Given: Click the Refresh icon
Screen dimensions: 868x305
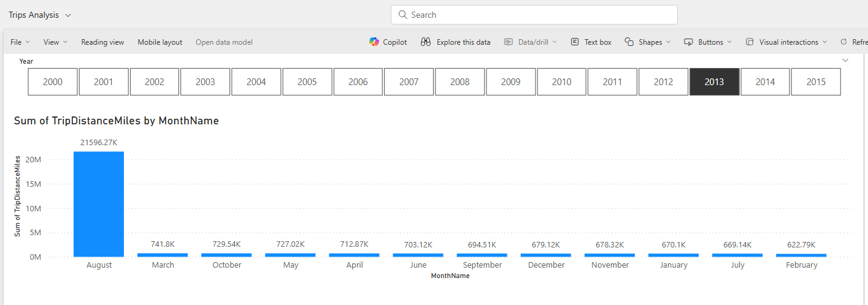Looking at the screenshot, I should click(844, 42).
